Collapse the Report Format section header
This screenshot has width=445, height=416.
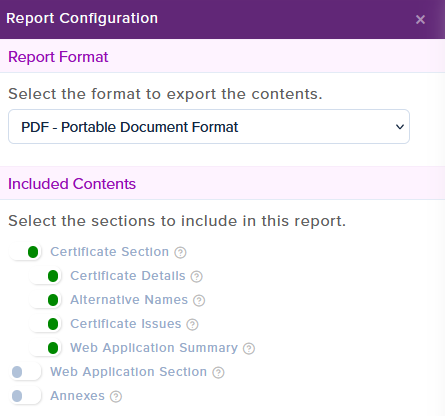[x=222, y=56]
